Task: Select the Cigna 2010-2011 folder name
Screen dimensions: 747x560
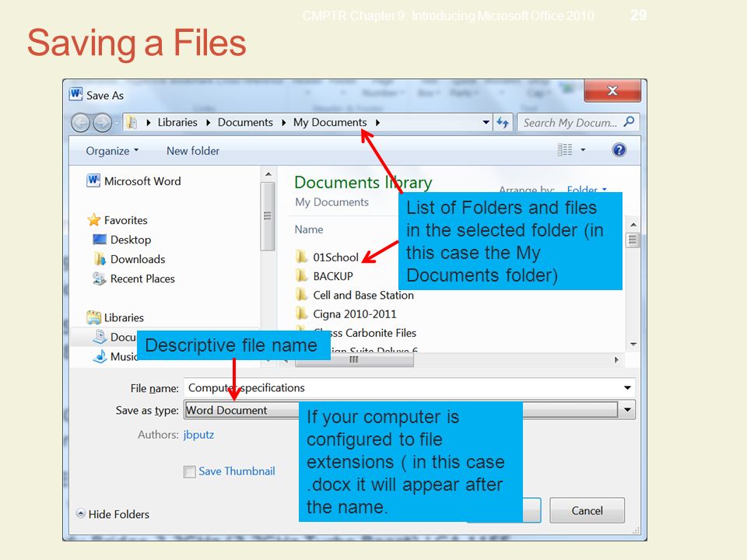Action: (x=355, y=314)
